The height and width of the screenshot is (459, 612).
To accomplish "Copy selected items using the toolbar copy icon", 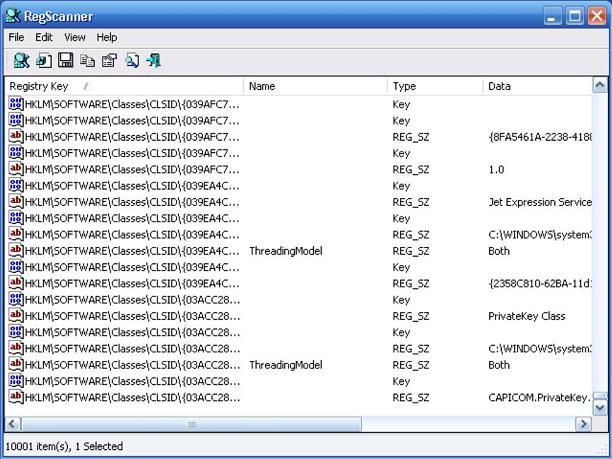I will coord(87,60).
